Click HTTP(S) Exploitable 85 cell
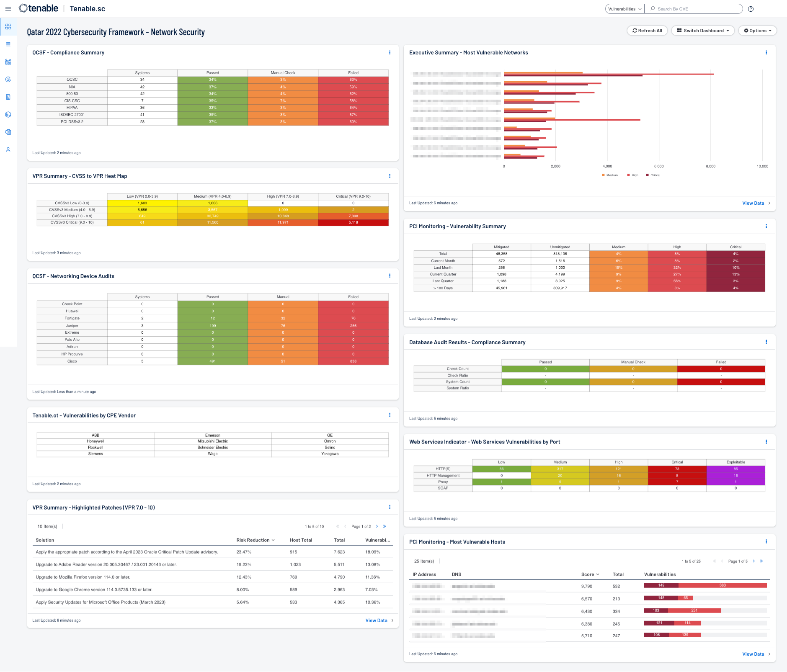Screen dimensions: 787x672 tap(735, 469)
